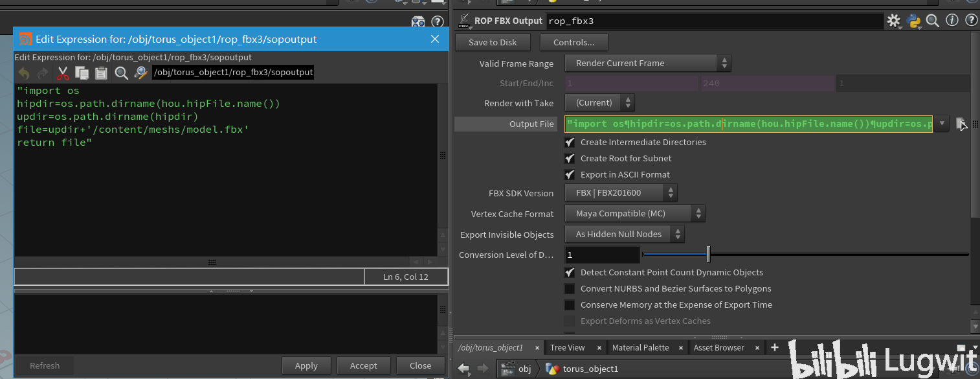Click the Output File expression field
980x379 pixels.
[748, 124]
